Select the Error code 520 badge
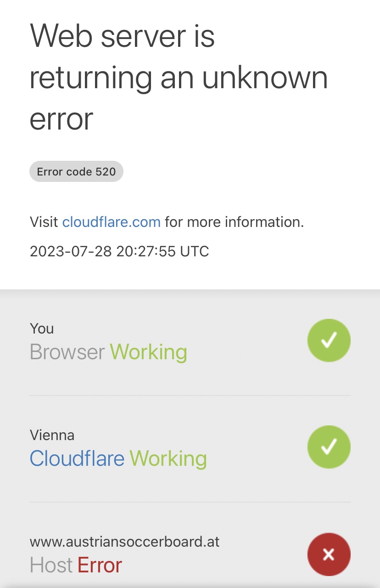 coord(76,172)
